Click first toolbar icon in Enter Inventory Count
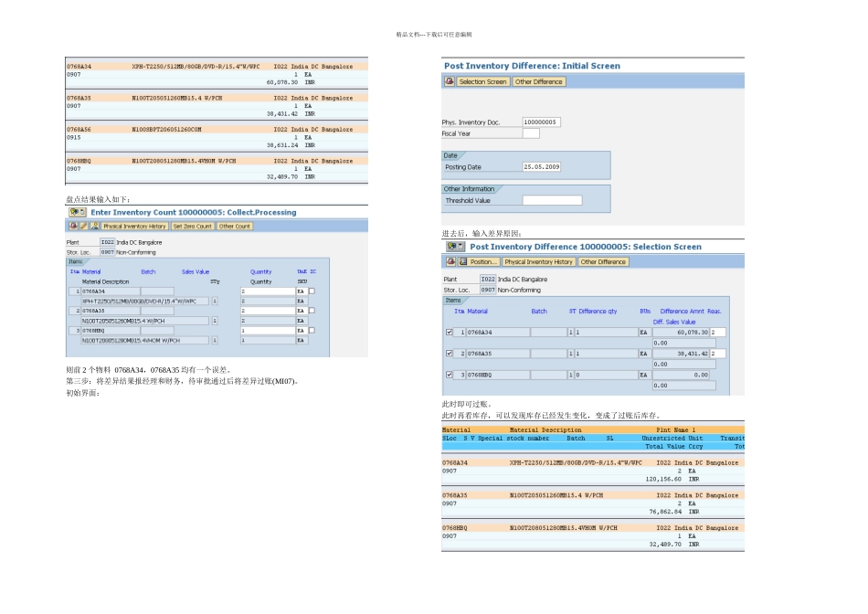Viewport: 868px width, 614px height. 72,226
